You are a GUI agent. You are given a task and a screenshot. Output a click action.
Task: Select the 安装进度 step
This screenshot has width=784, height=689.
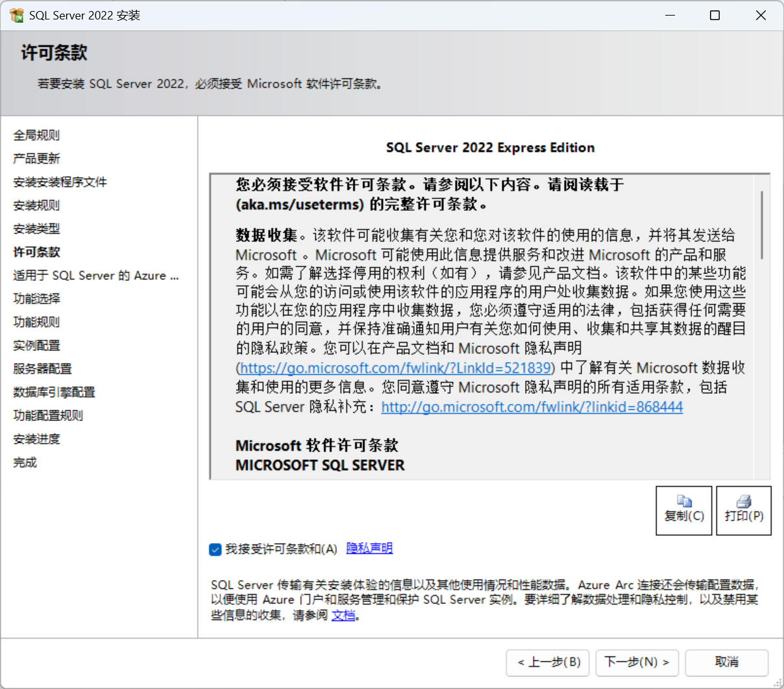[36, 439]
